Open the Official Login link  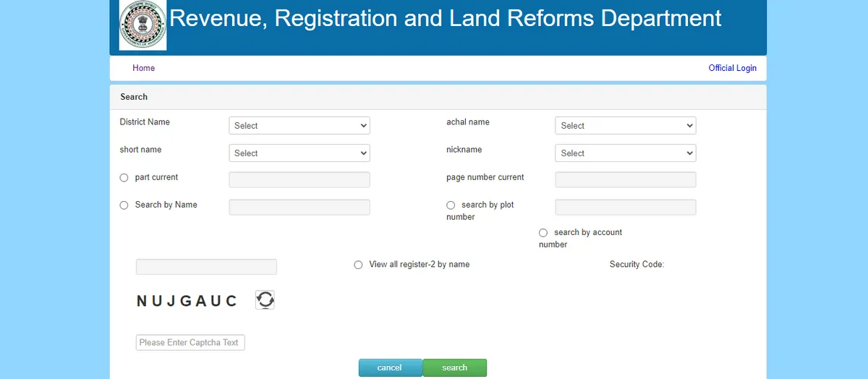pos(732,68)
